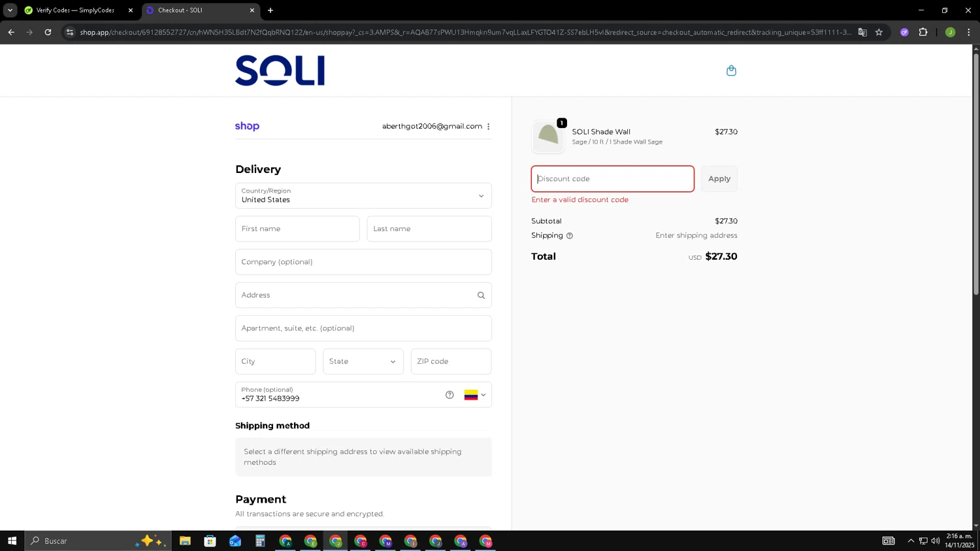Open the Windows Start menu
Image resolution: width=980 pixels, height=551 pixels.
12,541
